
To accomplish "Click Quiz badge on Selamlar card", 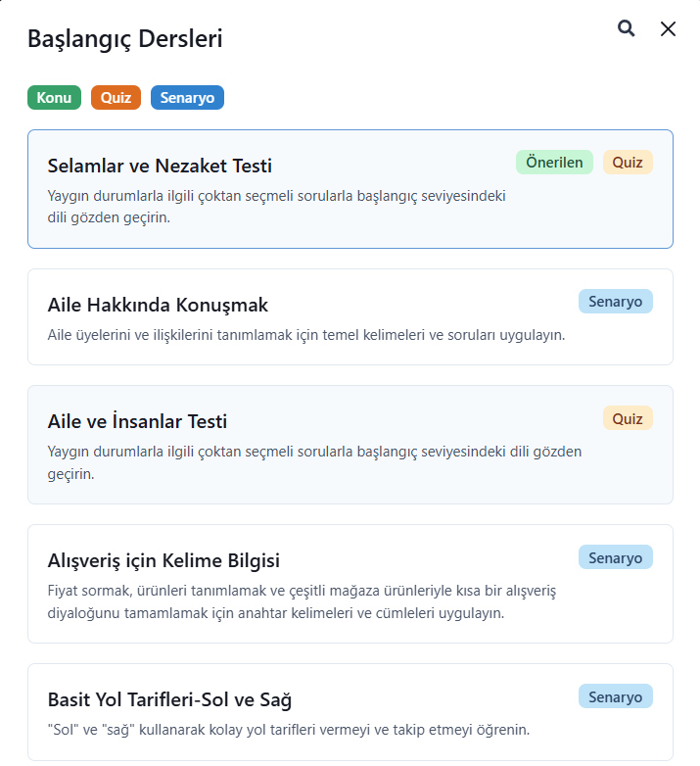I will pos(628,163).
